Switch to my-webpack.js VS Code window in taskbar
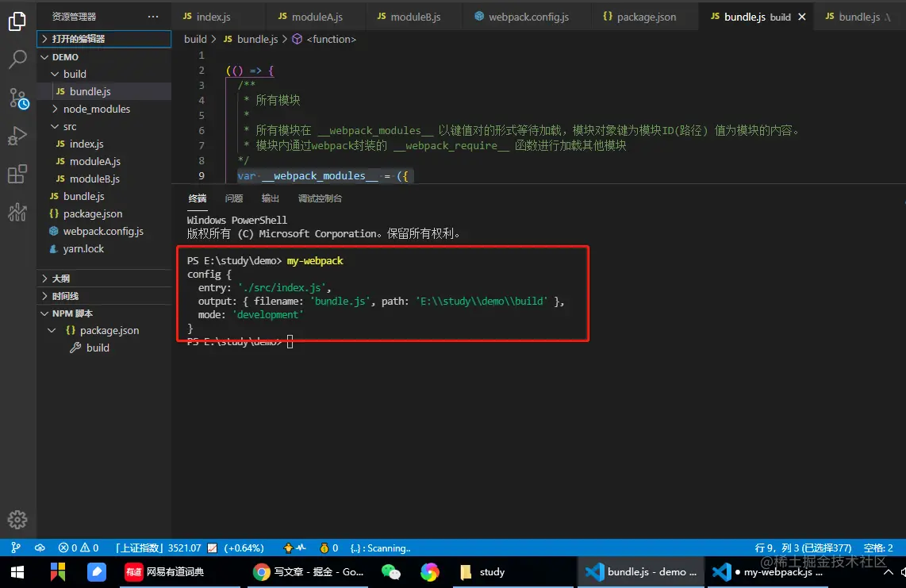The width and height of the screenshot is (906, 588). [767, 572]
